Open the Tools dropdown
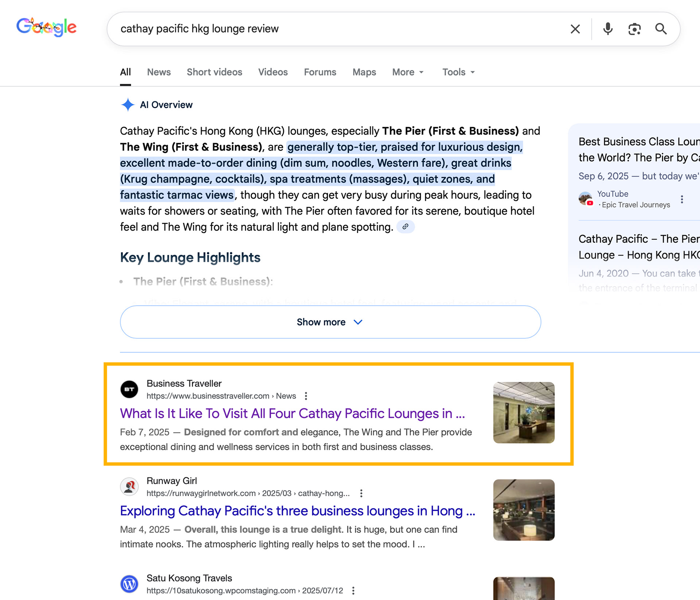 458,72
